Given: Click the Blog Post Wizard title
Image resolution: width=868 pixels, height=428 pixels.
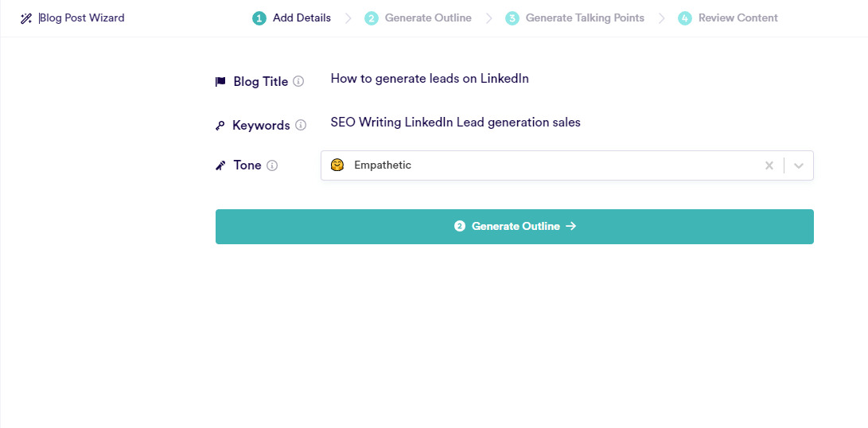Looking at the screenshot, I should click(82, 18).
